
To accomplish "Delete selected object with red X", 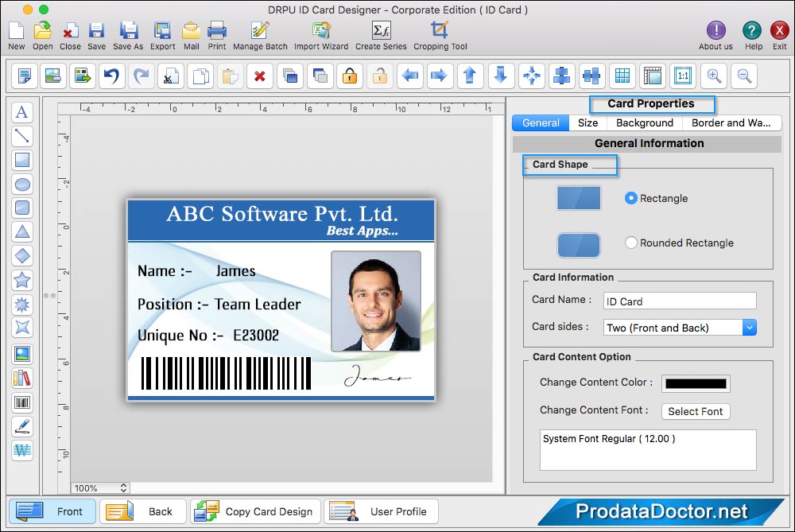I will 260,76.
